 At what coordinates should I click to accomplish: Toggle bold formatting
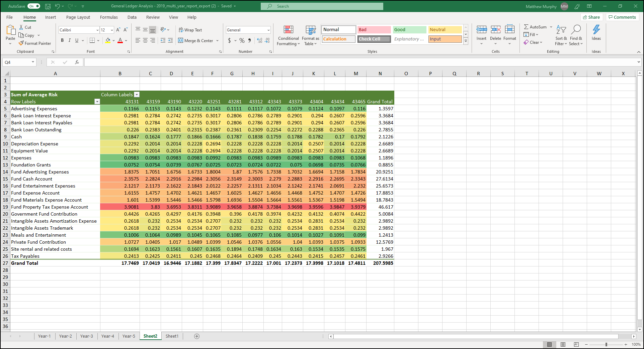[62, 40]
